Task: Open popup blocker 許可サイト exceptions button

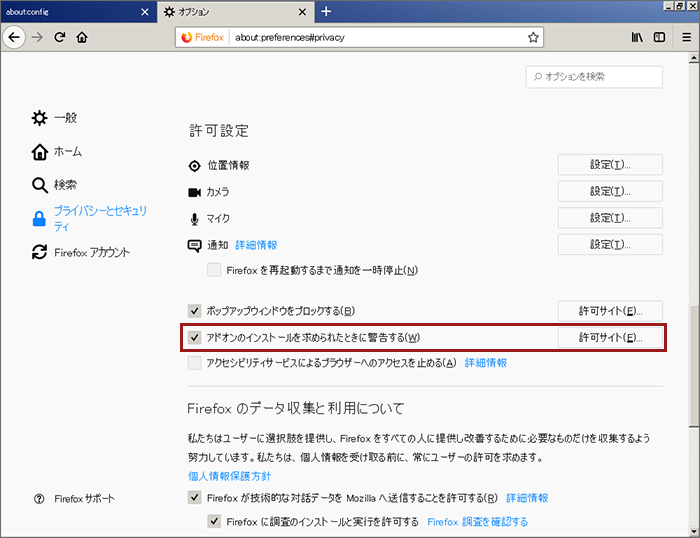Action: 610,311
